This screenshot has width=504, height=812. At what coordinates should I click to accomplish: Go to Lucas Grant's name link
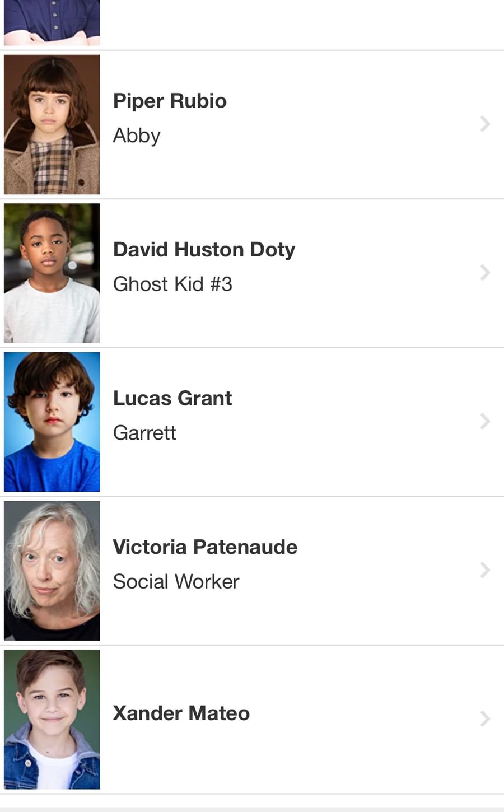(172, 398)
